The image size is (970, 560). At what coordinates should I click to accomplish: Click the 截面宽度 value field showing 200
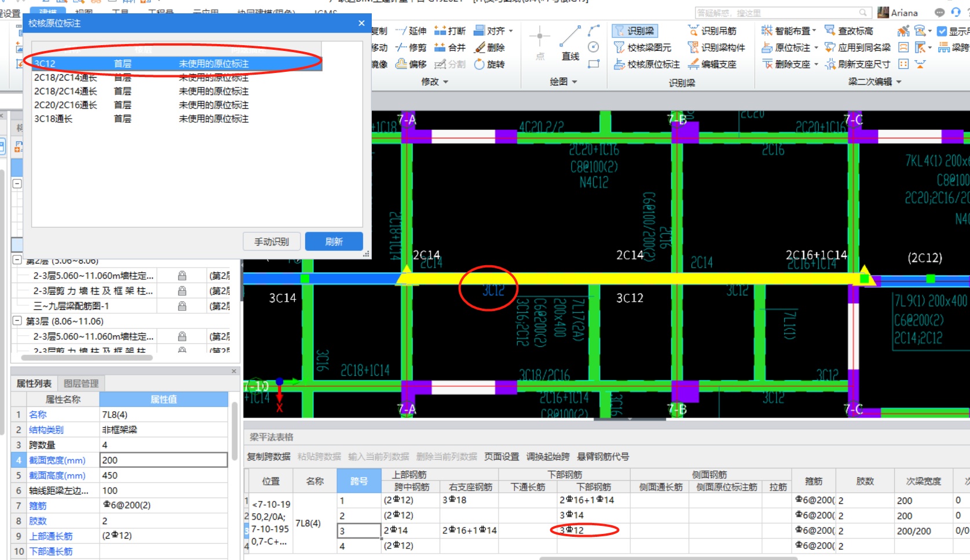coord(164,460)
